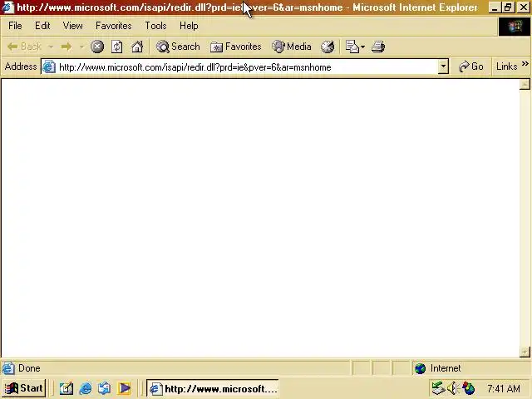Refresh the page with the Refresh icon

point(116,47)
